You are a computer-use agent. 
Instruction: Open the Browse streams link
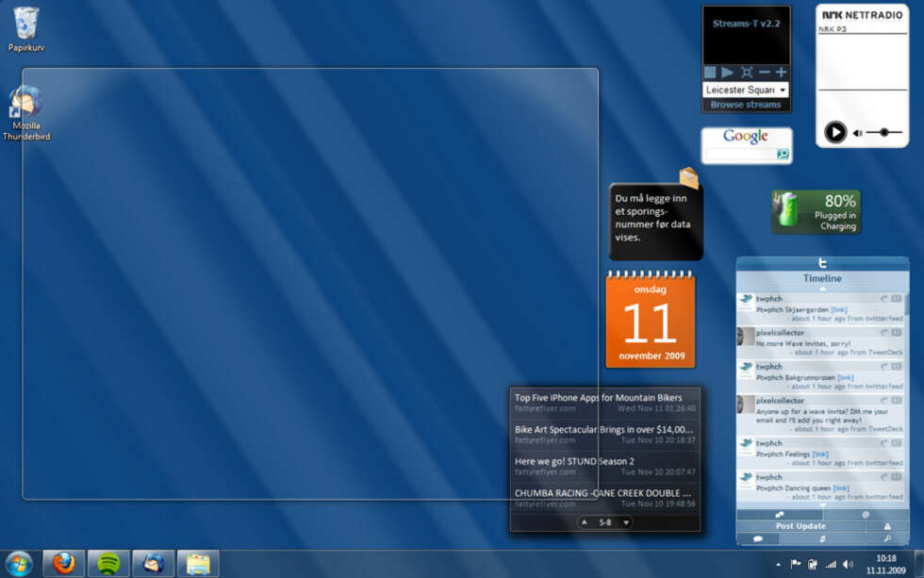point(746,105)
